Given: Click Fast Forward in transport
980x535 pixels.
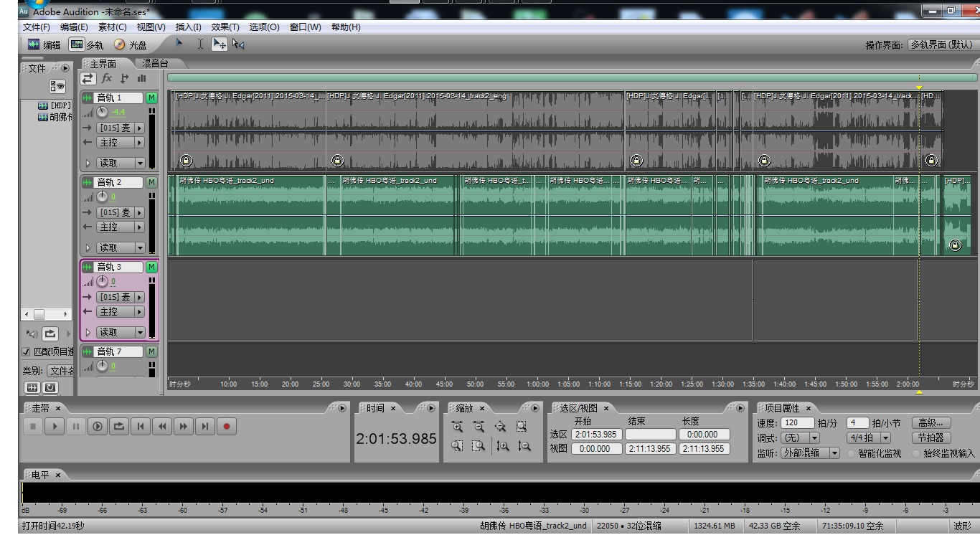Looking at the screenshot, I should coord(184,426).
